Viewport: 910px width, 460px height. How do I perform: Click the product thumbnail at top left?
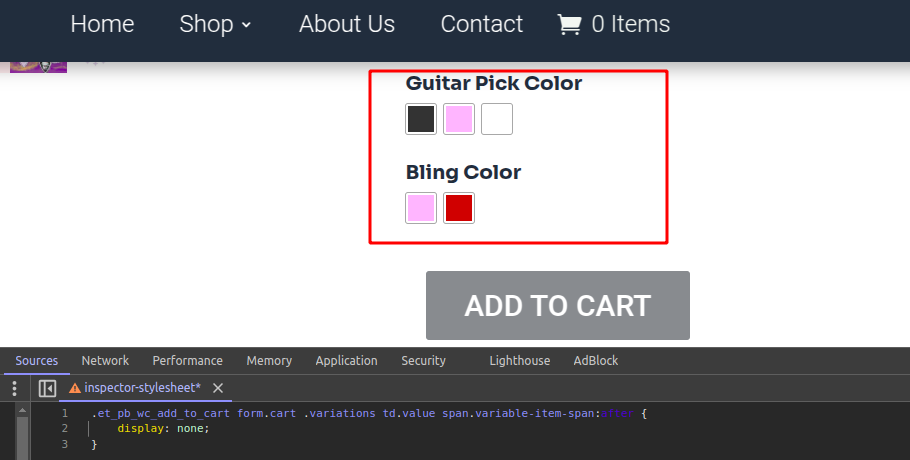(38, 67)
